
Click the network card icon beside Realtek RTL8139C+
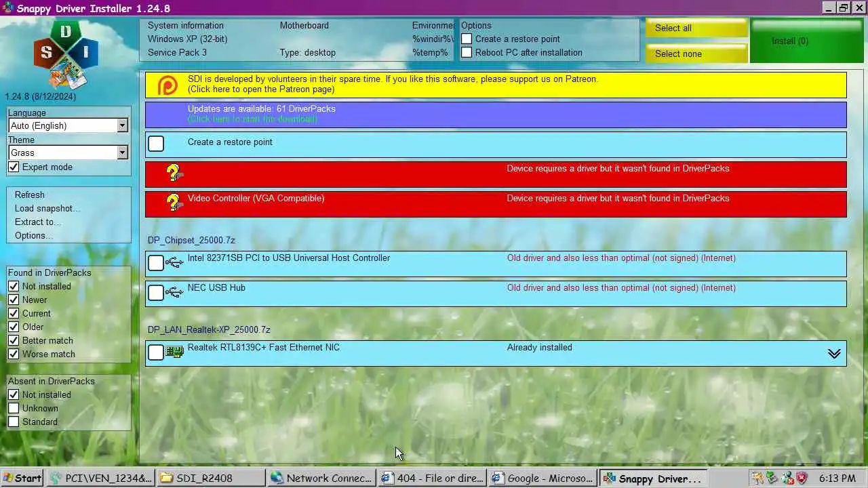coord(174,352)
